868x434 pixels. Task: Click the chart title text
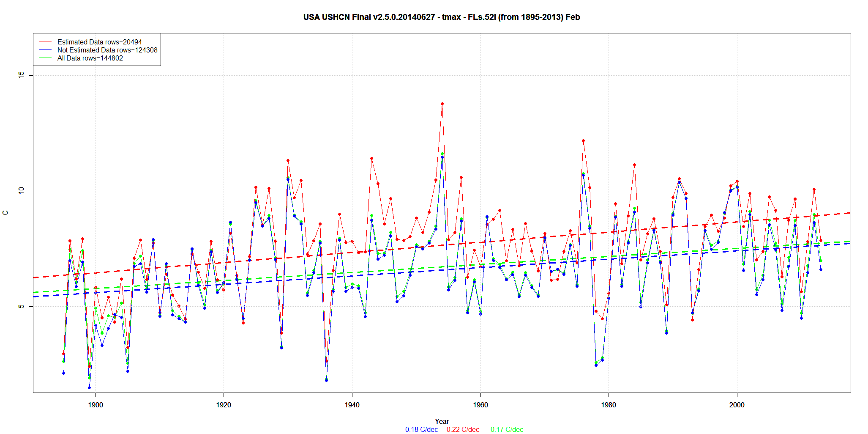click(x=441, y=17)
